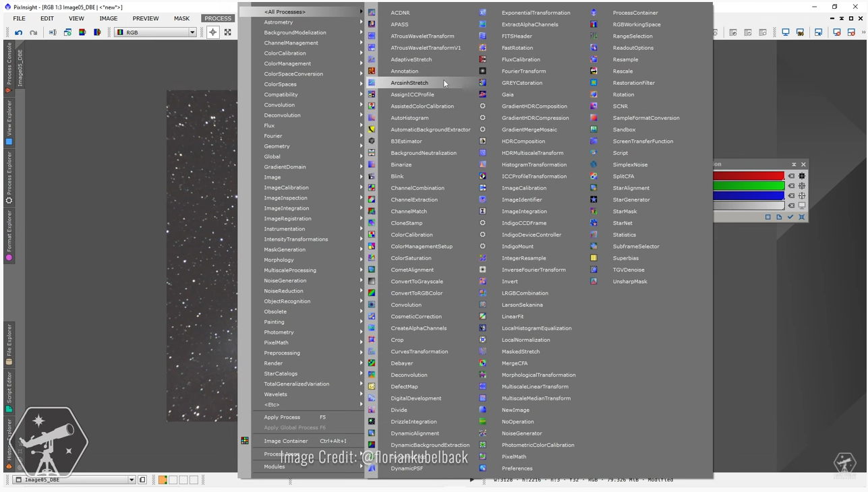868x492 pixels.
Task: Click the Debayer process icon
Action: (x=372, y=363)
